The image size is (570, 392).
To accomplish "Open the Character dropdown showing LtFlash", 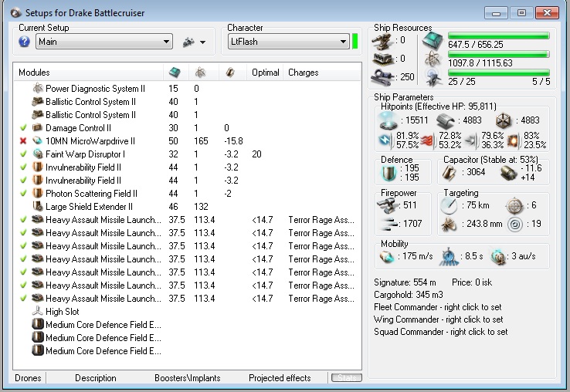I will point(288,42).
